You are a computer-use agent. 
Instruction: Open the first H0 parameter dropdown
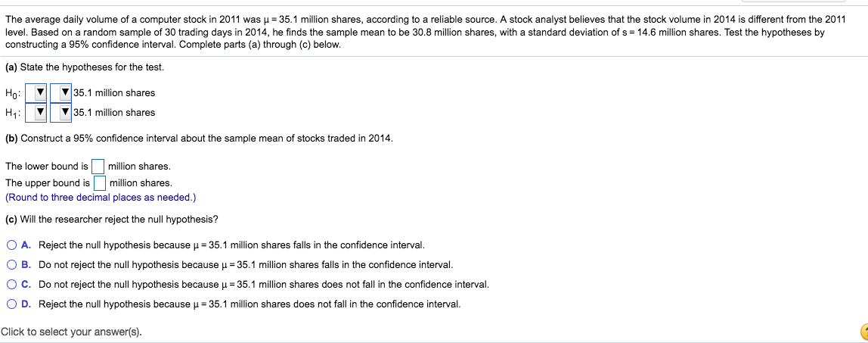pos(36,93)
